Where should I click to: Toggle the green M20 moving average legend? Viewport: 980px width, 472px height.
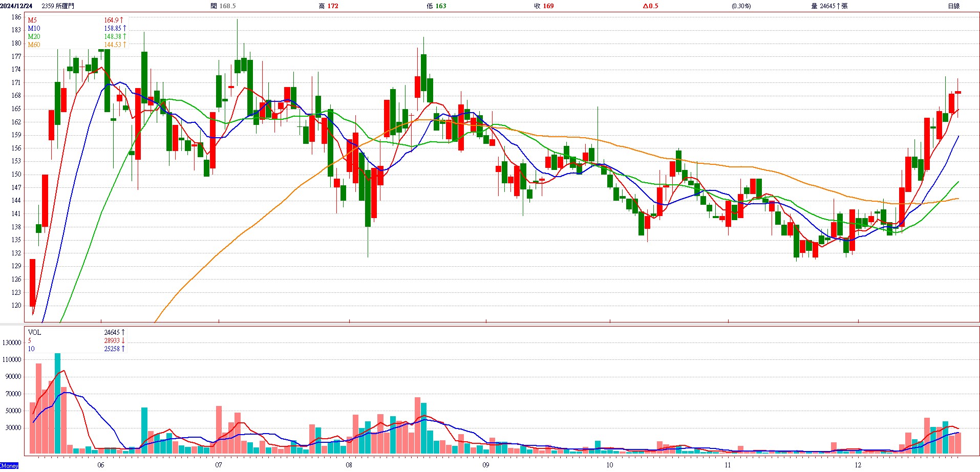click(34, 37)
